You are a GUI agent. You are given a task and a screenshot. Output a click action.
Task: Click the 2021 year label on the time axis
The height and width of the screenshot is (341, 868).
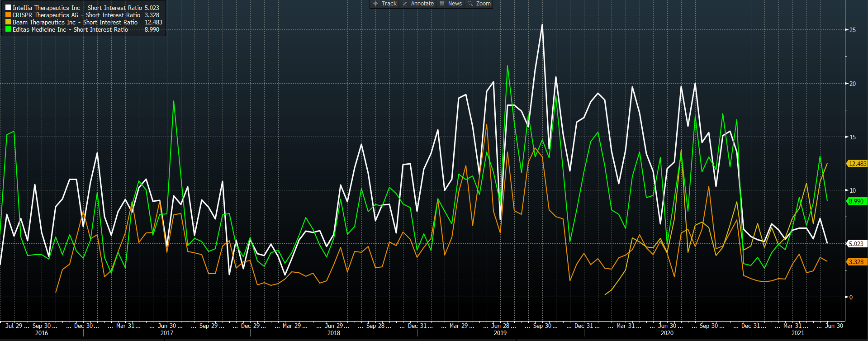pos(798,333)
